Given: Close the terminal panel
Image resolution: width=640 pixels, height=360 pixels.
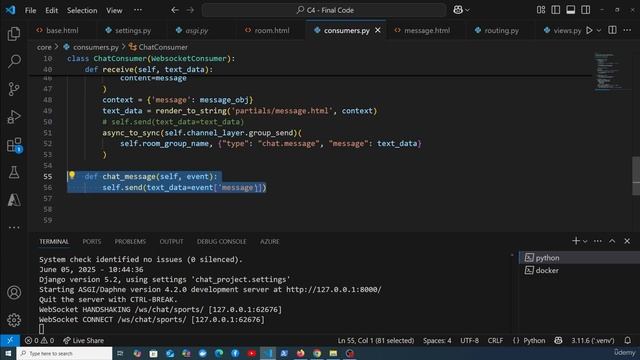Looking at the screenshot, I should coord(627,241).
